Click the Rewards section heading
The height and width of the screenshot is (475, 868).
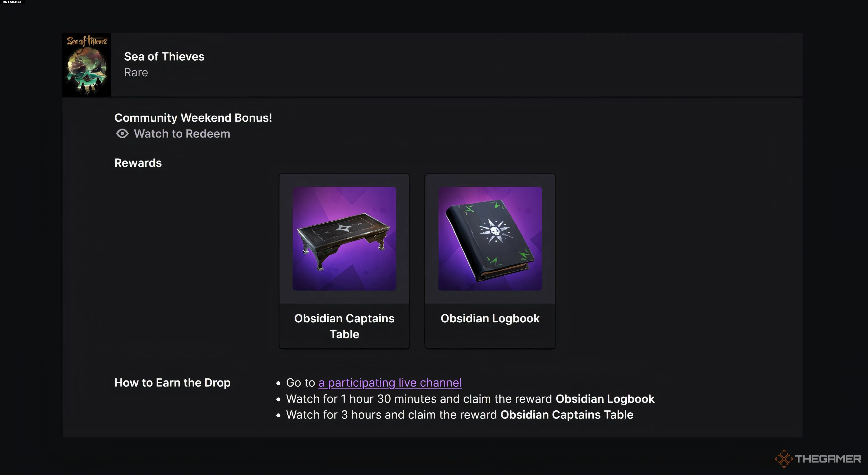[x=138, y=163]
